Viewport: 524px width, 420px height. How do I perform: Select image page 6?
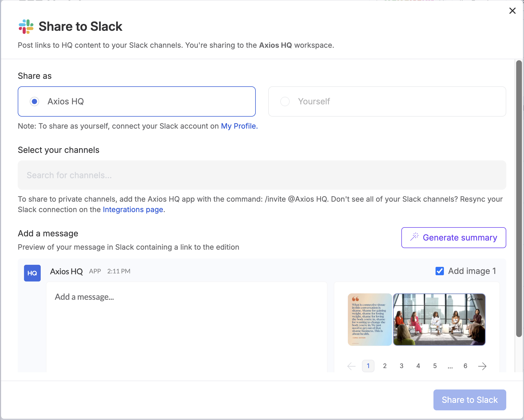tap(465, 366)
